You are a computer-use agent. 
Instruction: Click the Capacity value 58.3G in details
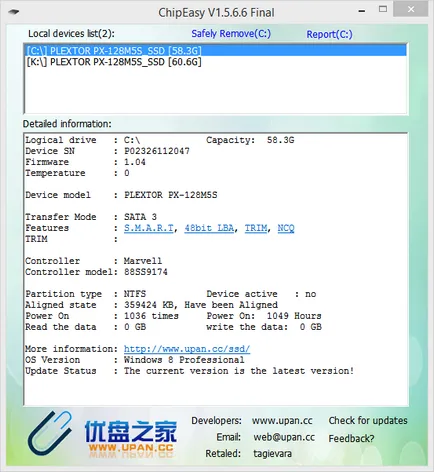(280, 140)
